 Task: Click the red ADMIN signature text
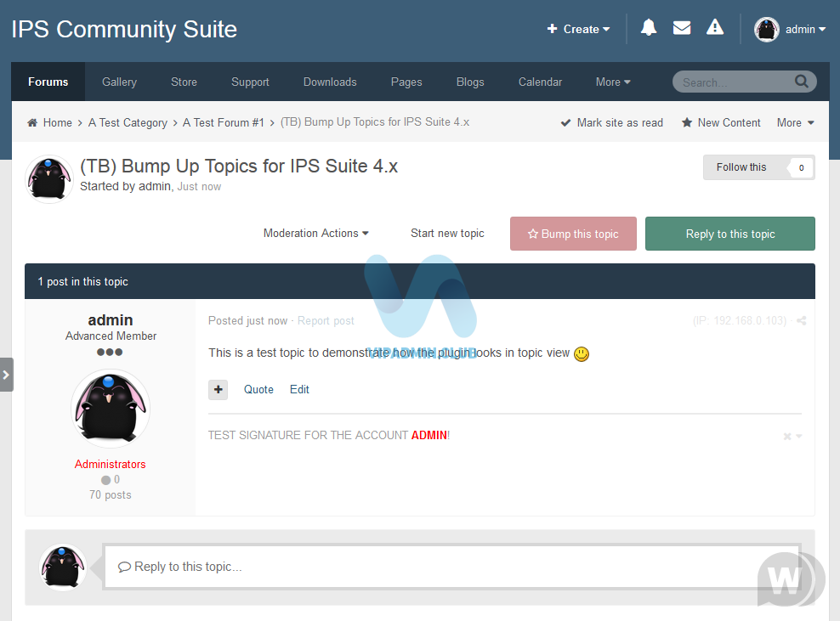pos(429,435)
